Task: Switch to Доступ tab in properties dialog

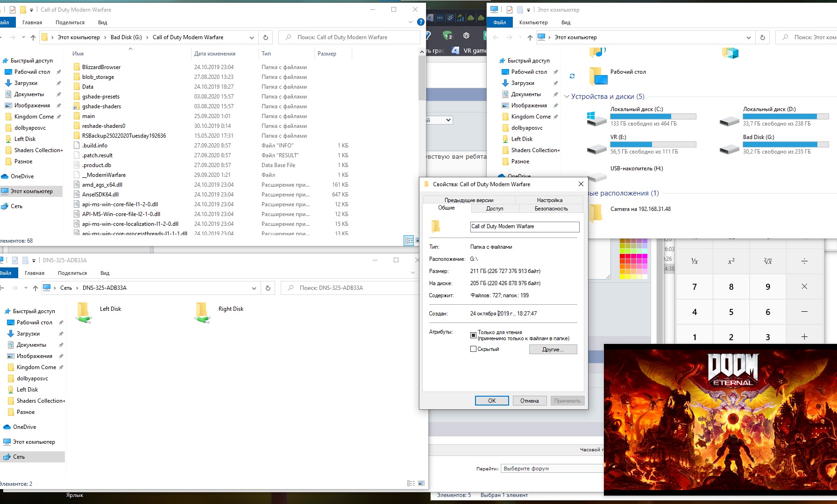Action: (495, 209)
